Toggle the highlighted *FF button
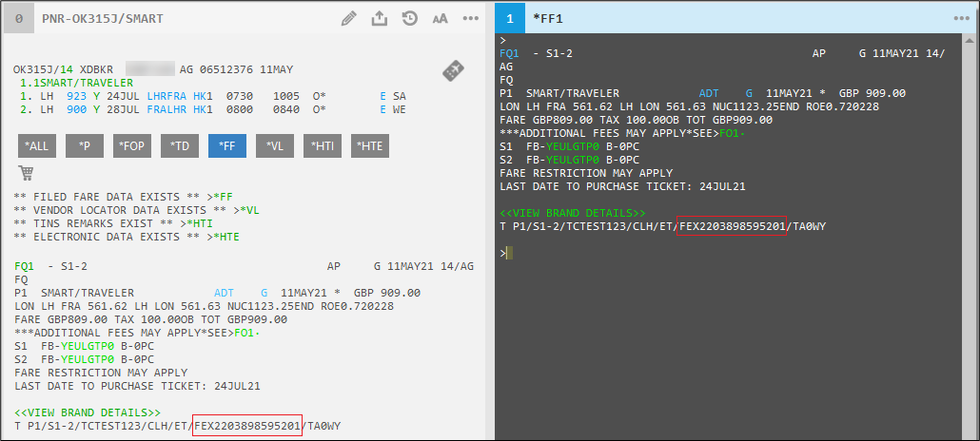 pyautogui.click(x=226, y=145)
